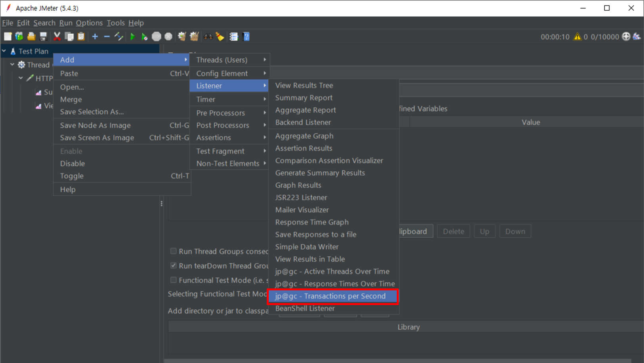Click the Stop test icon
The image size is (644, 363).
pos(157,36)
